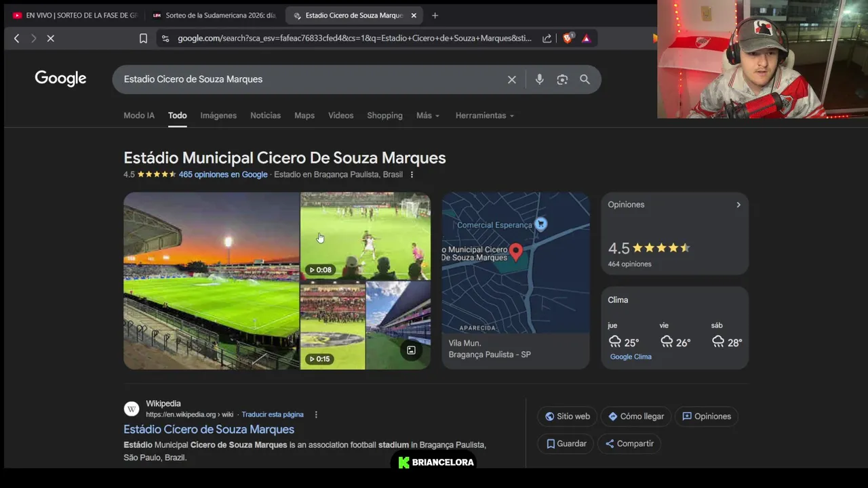The image size is (868, 488).
Task: Click the stadium name heading
Action: click(285, 158)
